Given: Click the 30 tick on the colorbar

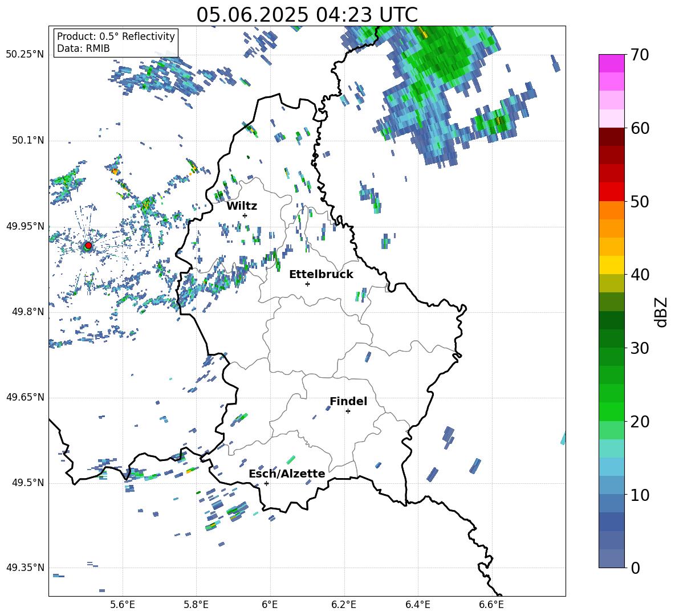Looking at the screenshot, I should [640, 348].
